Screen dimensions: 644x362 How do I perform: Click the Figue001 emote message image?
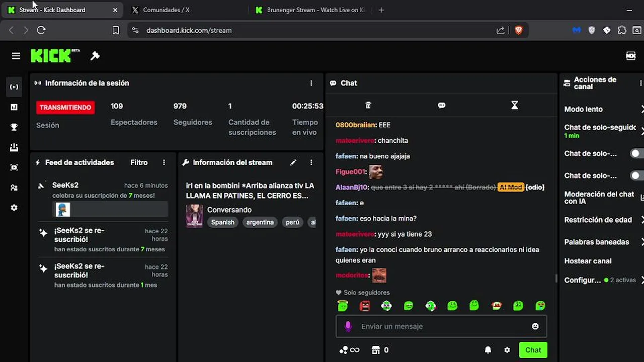click(376, 171)
